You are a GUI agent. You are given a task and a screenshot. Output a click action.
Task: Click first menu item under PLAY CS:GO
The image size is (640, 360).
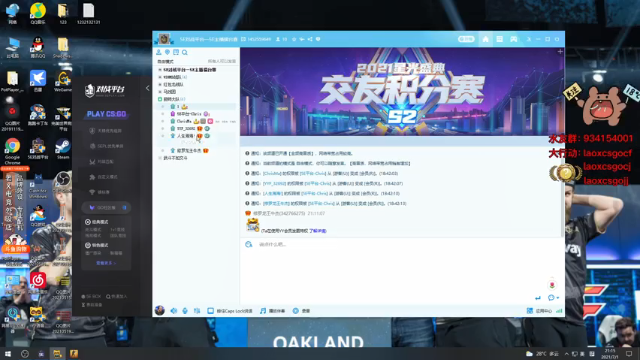pos(106,131)
